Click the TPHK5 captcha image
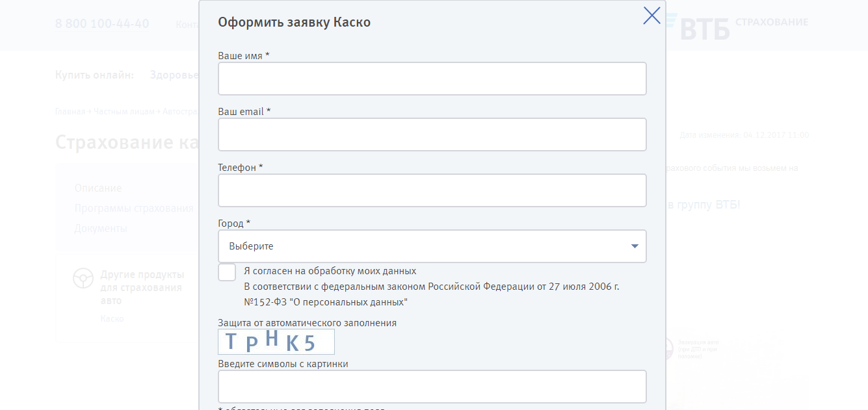868x410 pixels. click(276, 342)
